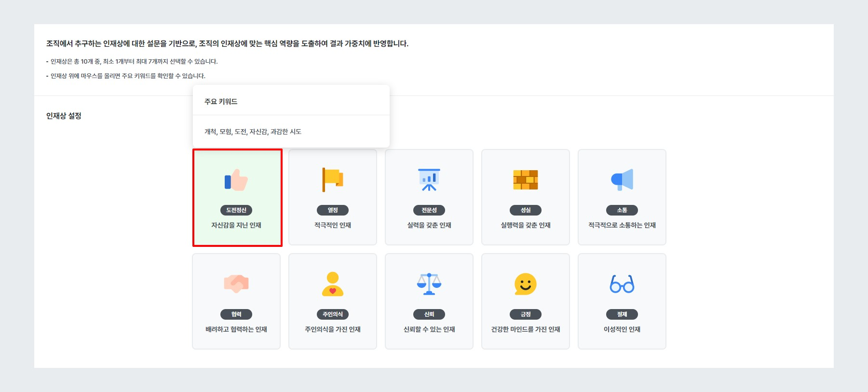Click the text 신뢰할 수 있는 인재
The width and height of the screenshot is (868, 392).
[x=429, y=329]
